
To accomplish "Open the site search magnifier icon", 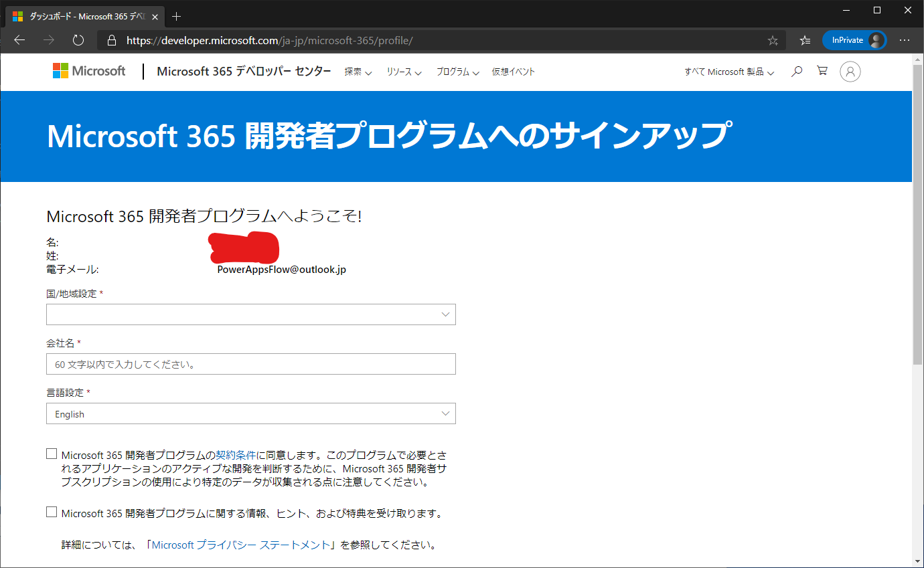I will [x=797, y=71].
